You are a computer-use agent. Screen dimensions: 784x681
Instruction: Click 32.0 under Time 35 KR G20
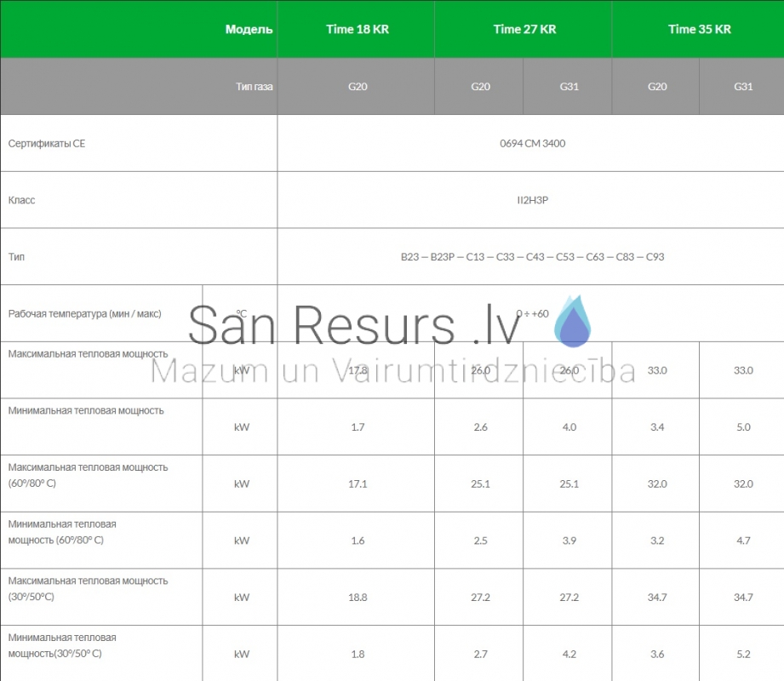tap(657, 484)
